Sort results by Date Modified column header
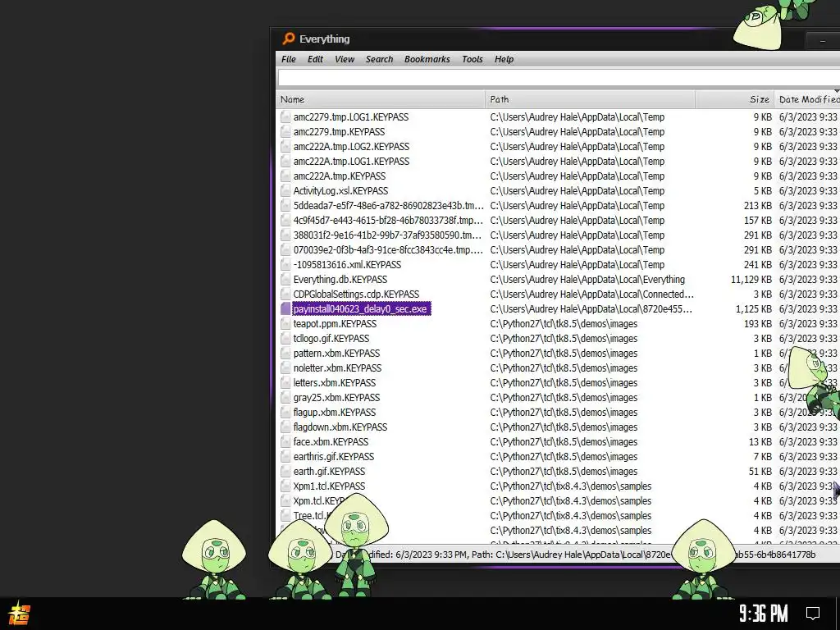The image size is (840, 630). tap(807, 99)
